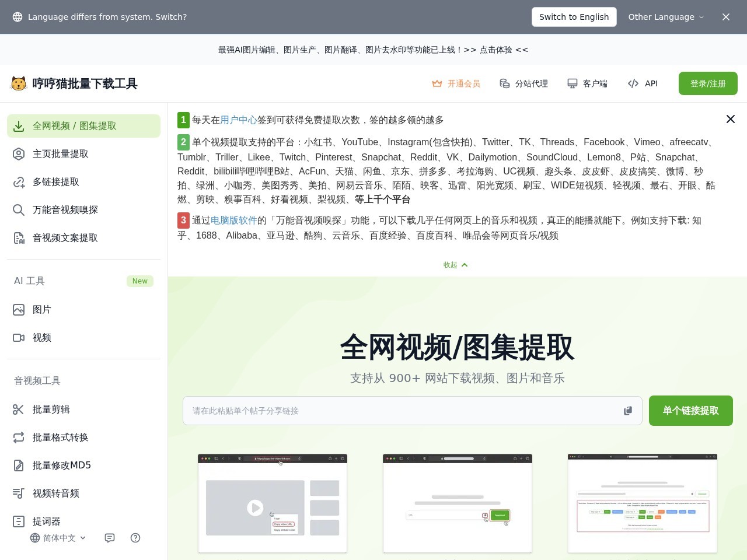The image size is (747, 560).
Task: Click Switch to English button
Action: tap(574, 17)
